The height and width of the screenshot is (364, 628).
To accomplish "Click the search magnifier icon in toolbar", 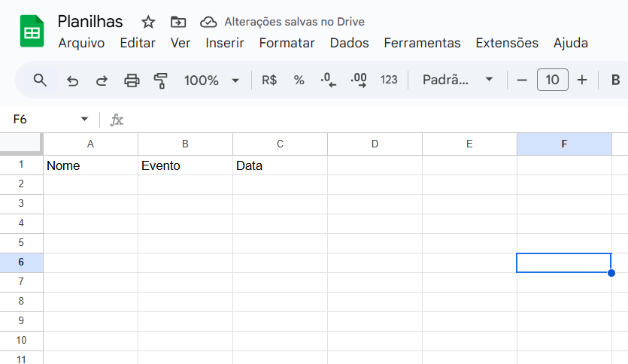I will [x=40, y=80].
